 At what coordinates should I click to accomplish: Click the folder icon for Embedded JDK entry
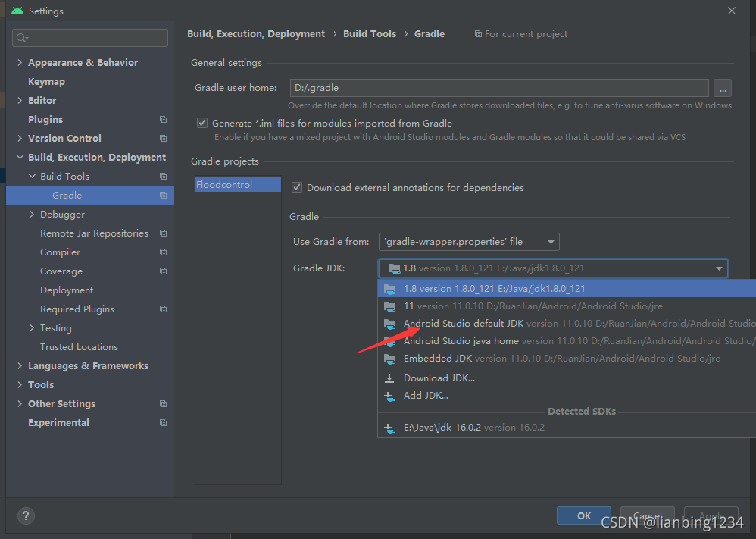coord(389,359)
